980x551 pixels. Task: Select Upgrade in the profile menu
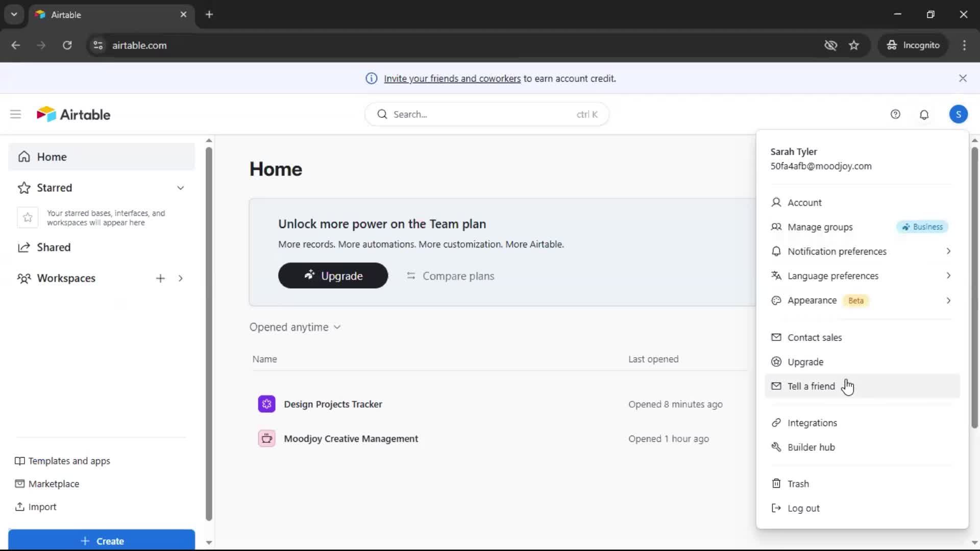coord(862,362)
